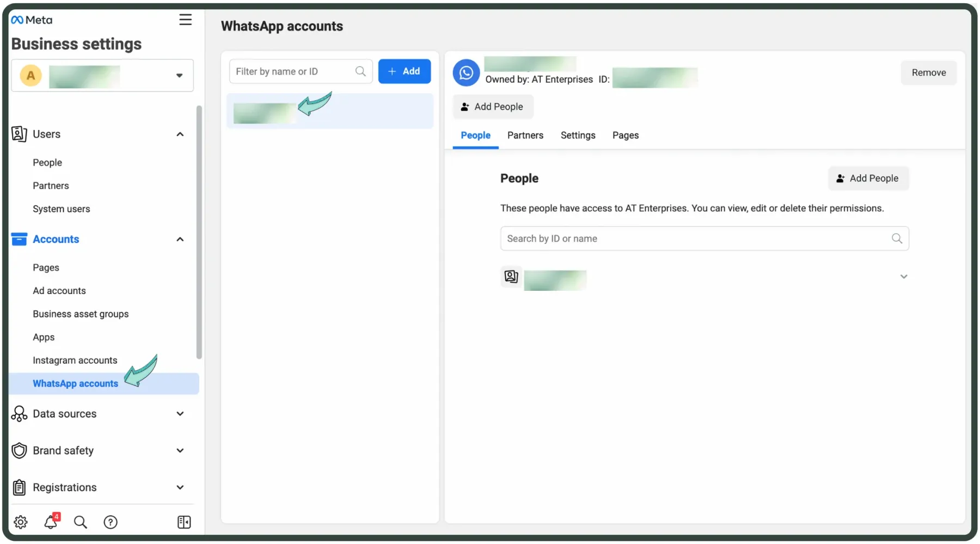980x544 pixels.
Task: Expand the listed person's permissions chevron
Action: point(904,277)
